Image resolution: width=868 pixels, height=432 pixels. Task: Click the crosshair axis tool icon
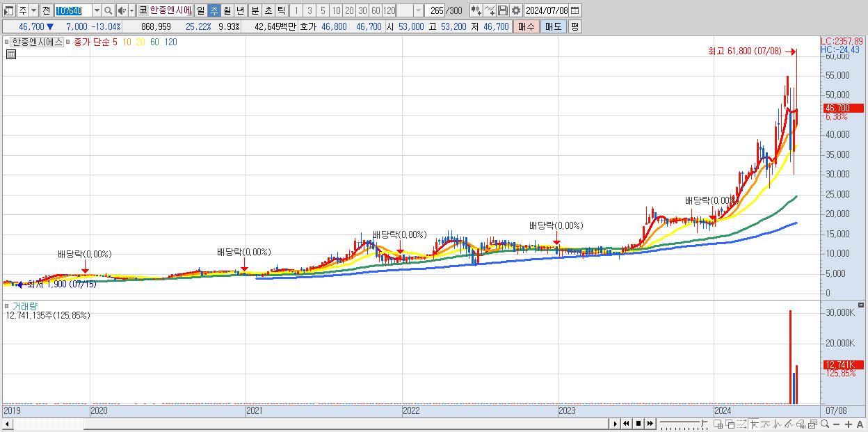pyautogui.click(x=754, y=424)
